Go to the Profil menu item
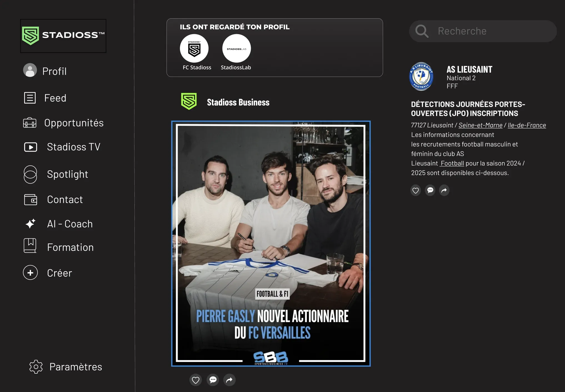The image size is (565, 392). point(54,71)
